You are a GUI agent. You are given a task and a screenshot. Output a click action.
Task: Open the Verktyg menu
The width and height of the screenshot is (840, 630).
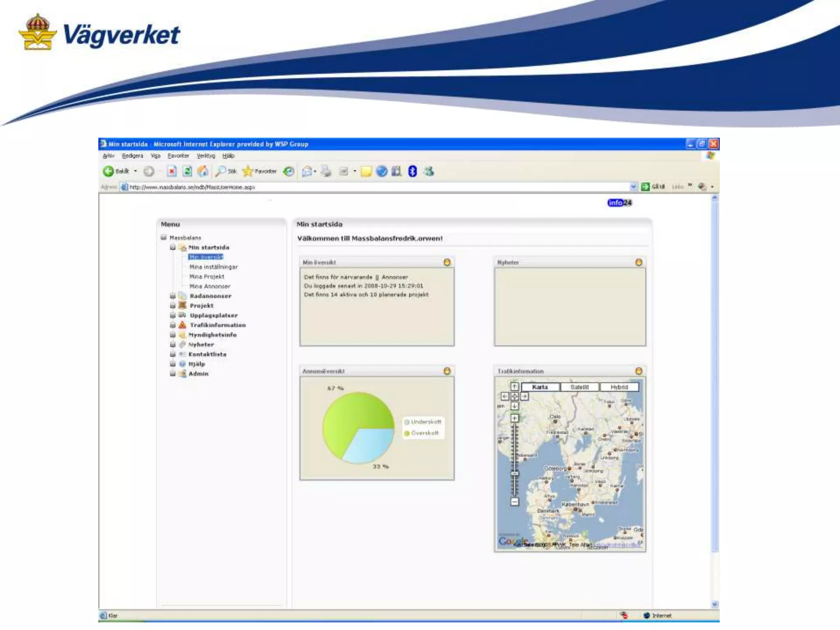(206, 156)
